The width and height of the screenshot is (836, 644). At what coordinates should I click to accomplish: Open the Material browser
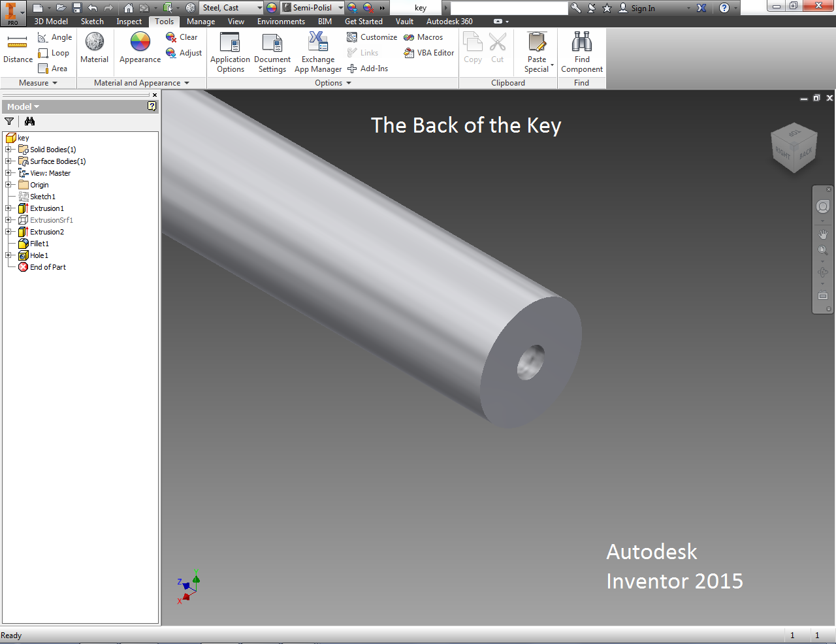click(94, 48)
